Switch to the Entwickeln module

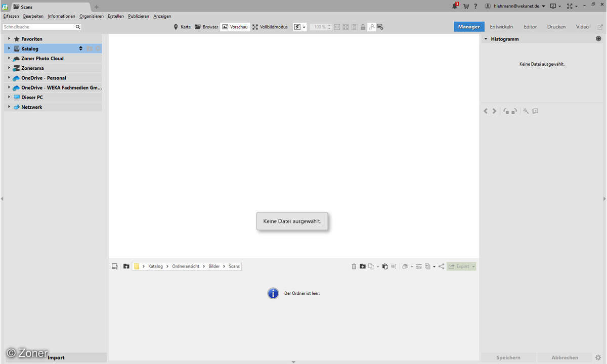coord(501,27)
